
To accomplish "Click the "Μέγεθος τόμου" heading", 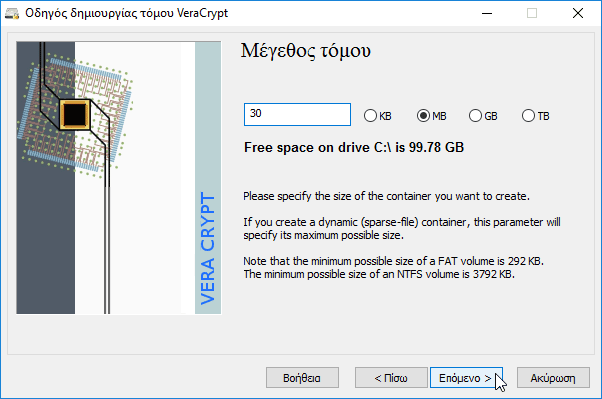I will coord(306,51).
